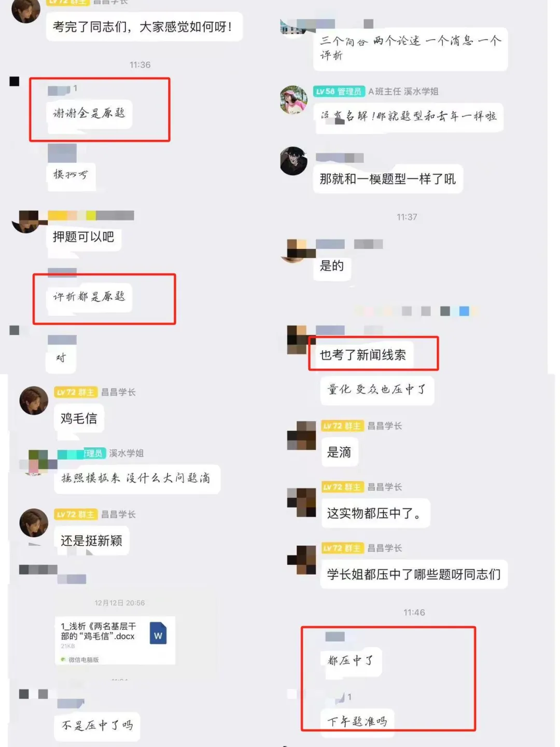Screen dimensions: 560x747
Task: Click the 微信电脑版 source label
Action: (x=80, y=660)
